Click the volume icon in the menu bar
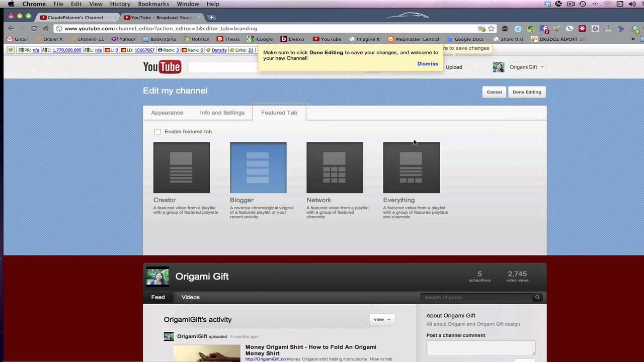This screenshot has height=362, width=644. [631, 4]
